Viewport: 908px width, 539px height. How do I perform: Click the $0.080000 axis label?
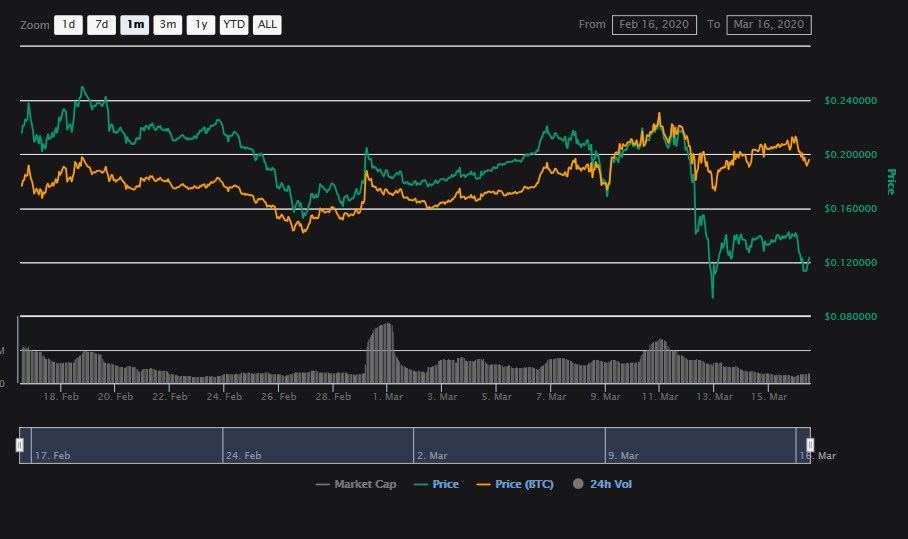(851, 316)
